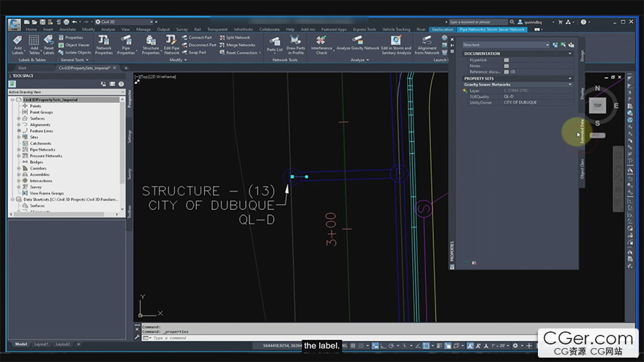Expand the Pipe Networks tree node
Viewport: 644px width, 362px height.
pos(19,149)
